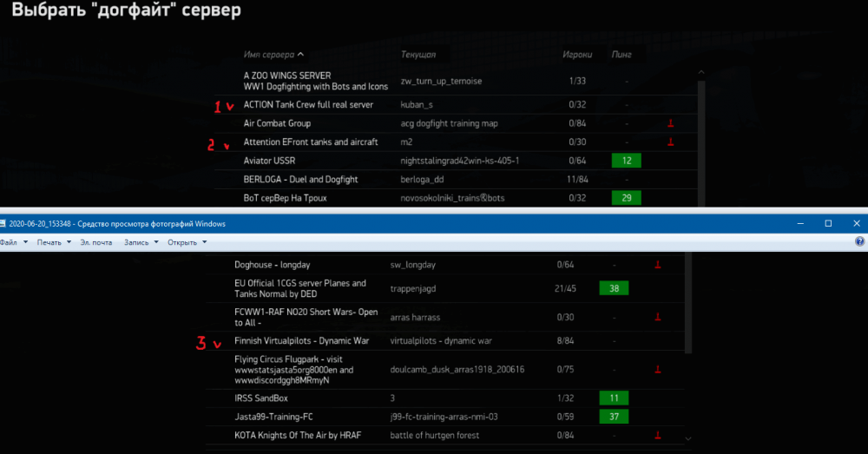Image resolution: width=868 pixels, height=454 pixels.
Task: Open the Открыть dropdown menu
Action: (187, 242)
